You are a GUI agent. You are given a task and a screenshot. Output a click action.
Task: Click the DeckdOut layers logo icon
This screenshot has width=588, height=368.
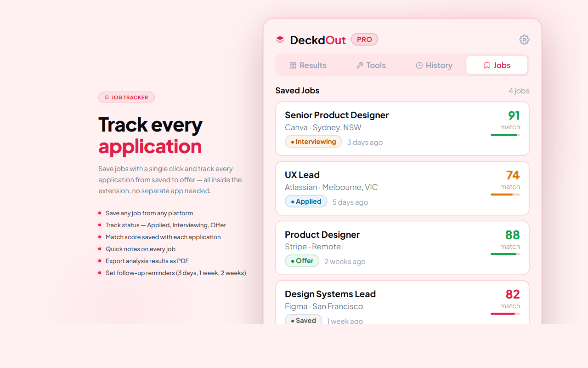click(x=279, y=40)
